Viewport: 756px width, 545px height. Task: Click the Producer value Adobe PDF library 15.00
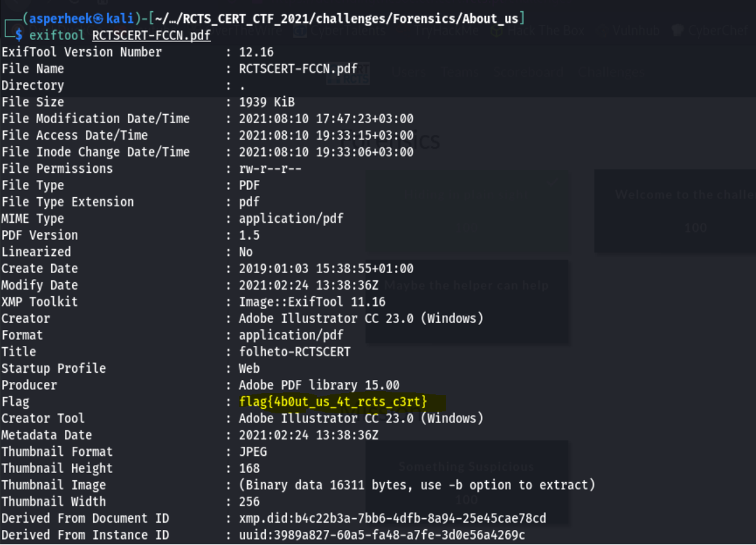pos(319,385)
